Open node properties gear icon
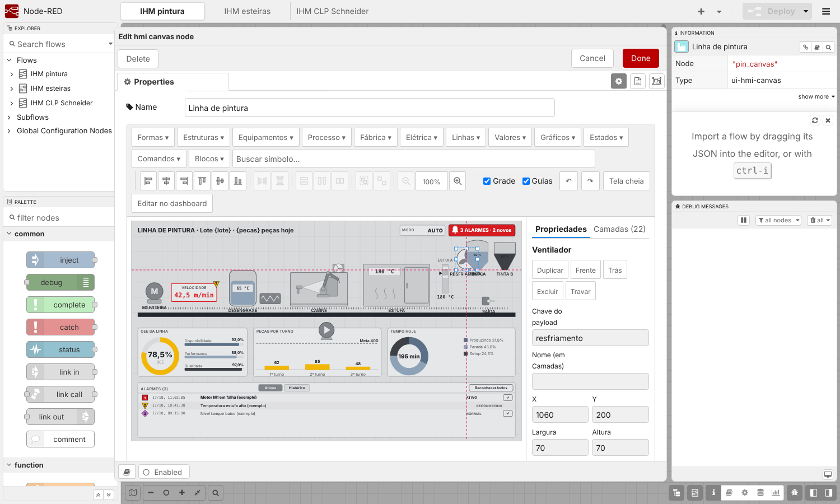The image size is (840, 504). click(619, 81)
